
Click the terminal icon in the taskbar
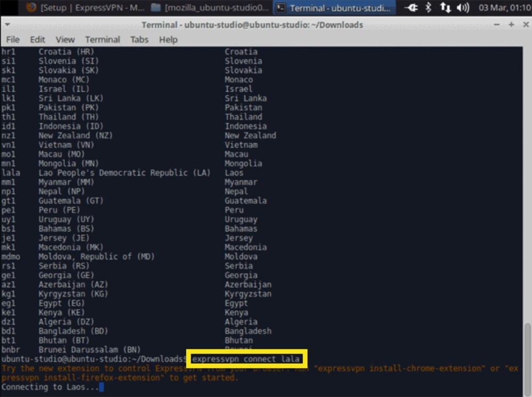(x=280, y=8)
